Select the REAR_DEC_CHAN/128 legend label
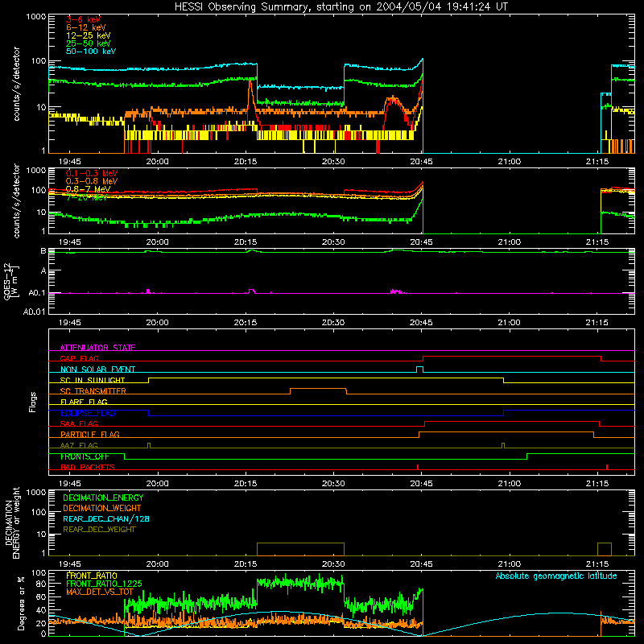The width and height of the screenshot is (644, 644). pos(106,518)
